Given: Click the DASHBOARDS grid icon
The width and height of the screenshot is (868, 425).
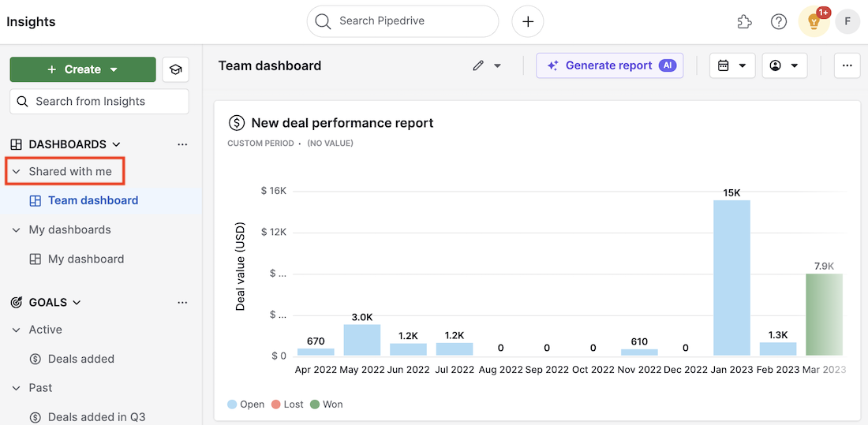Looking at the screenshot, I should coord(17,144).
